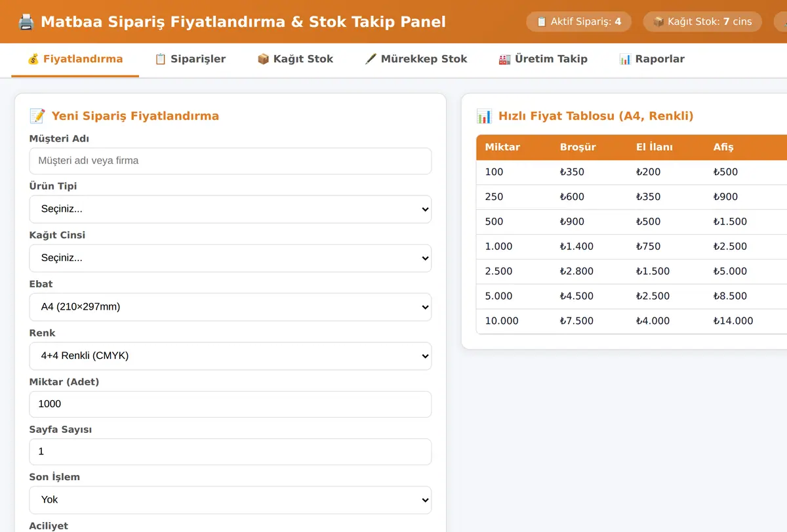Select Broşür price ₺7.500
Image resolution: width=787 pixels, height=532 pixels.
(x=576, y=321)
